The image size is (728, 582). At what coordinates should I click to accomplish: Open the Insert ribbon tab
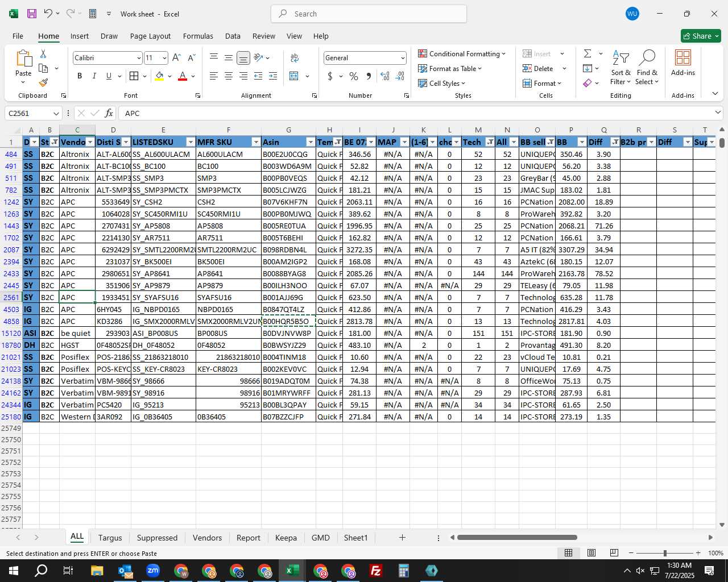tap(80, 36)
